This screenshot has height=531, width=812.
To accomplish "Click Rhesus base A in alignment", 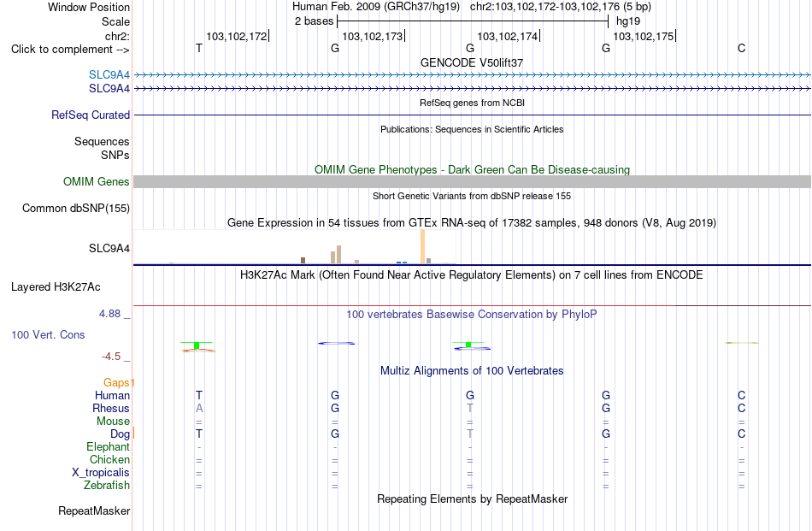I will tap(199, 408).
